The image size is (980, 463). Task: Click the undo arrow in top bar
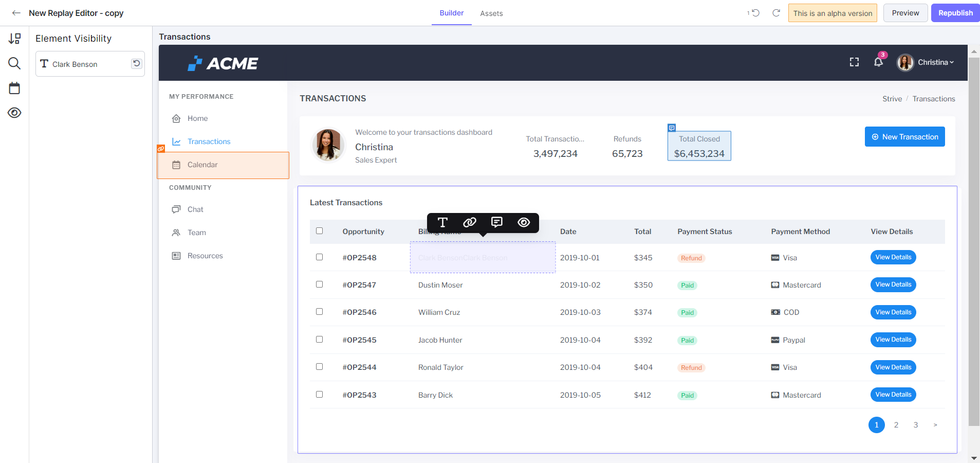pyautogui.click(x=755, y=13)
